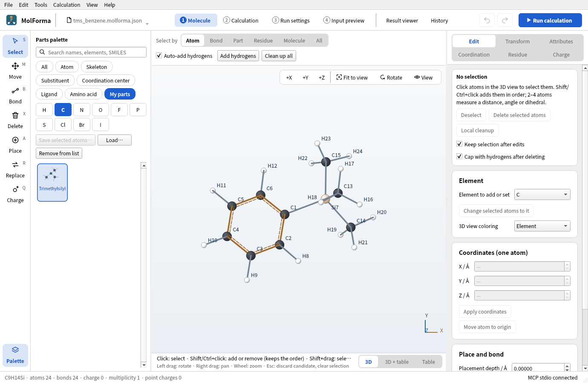
Task: Select the carbon C element button
Action: [x=63, y=110]
